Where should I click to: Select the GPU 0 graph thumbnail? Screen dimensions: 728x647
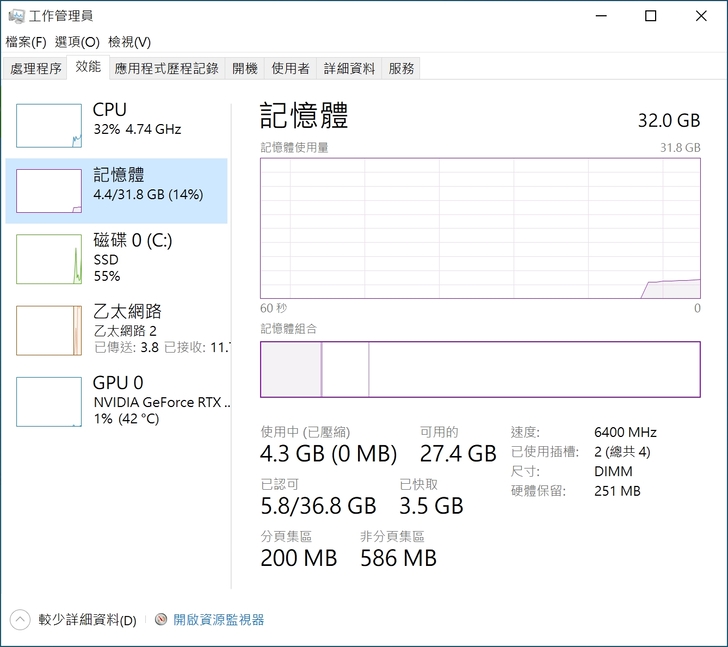coord(49,401)
